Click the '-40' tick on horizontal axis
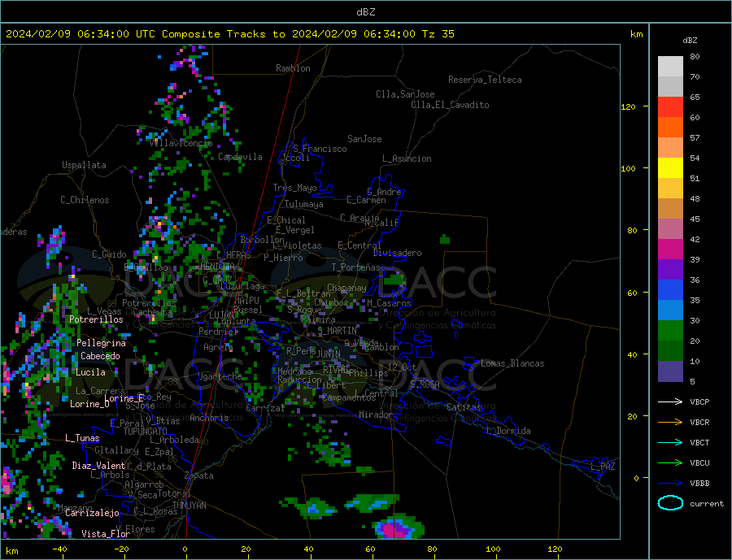 pos(59,549)
